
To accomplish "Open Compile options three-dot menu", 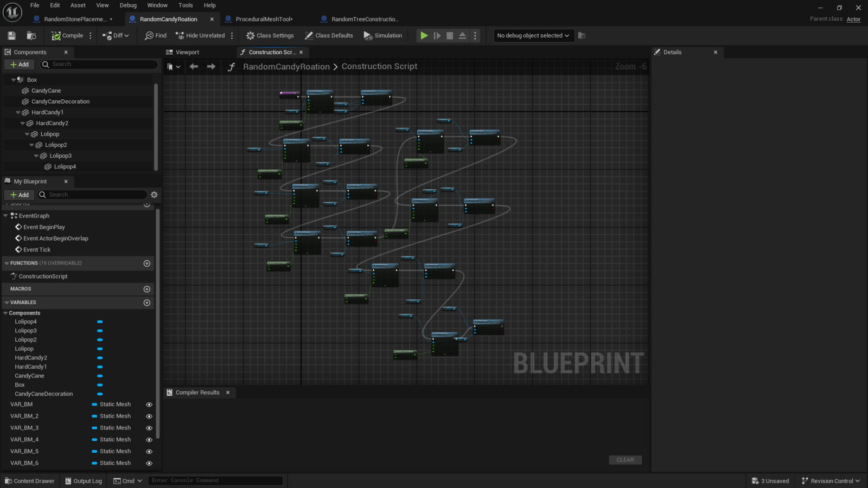I will 91,36.
